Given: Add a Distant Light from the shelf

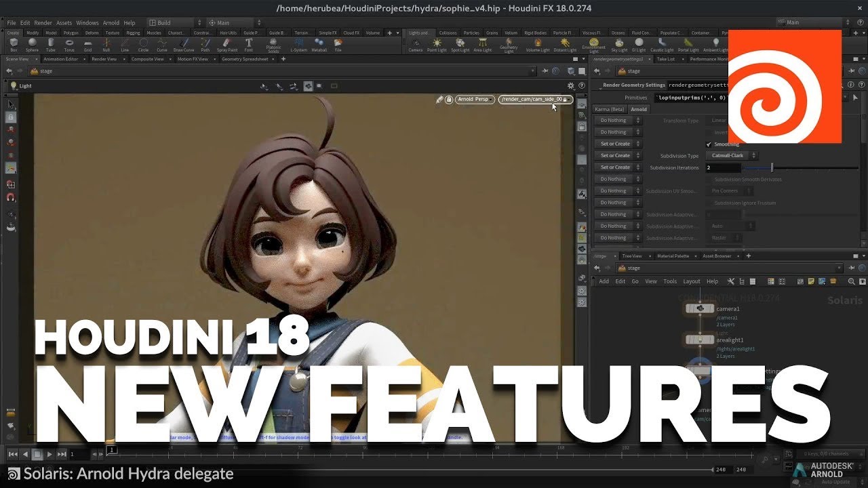Looking at the screenshot, I should click(565, 45).
